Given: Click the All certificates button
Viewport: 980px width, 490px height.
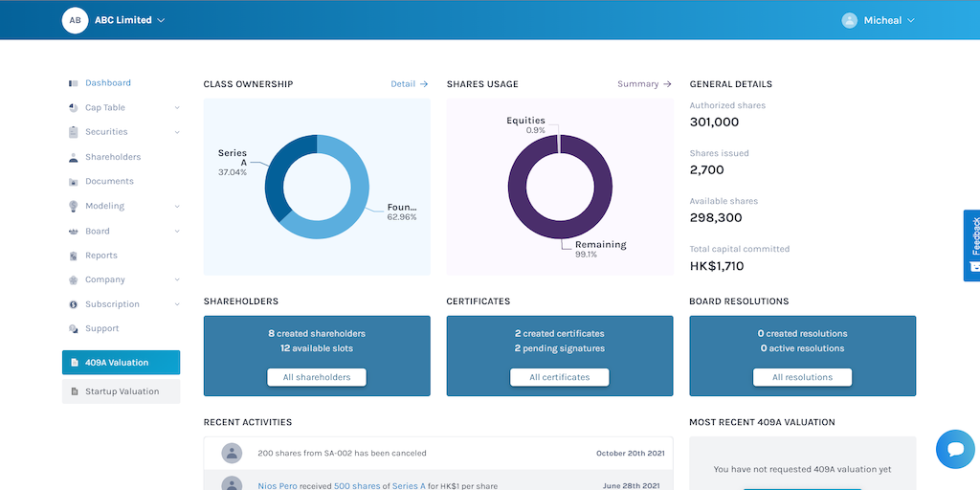Looking at the screenshot, I should 559,377.
